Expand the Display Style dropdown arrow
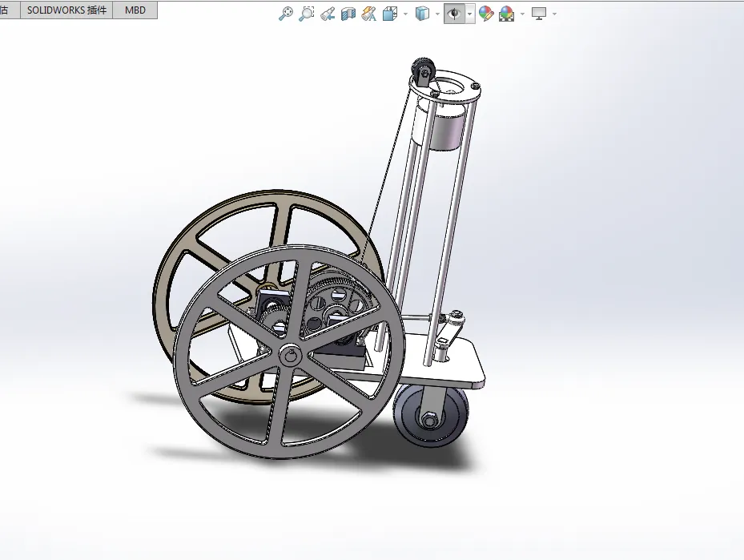Screen dimensions: 744x560 437,14
